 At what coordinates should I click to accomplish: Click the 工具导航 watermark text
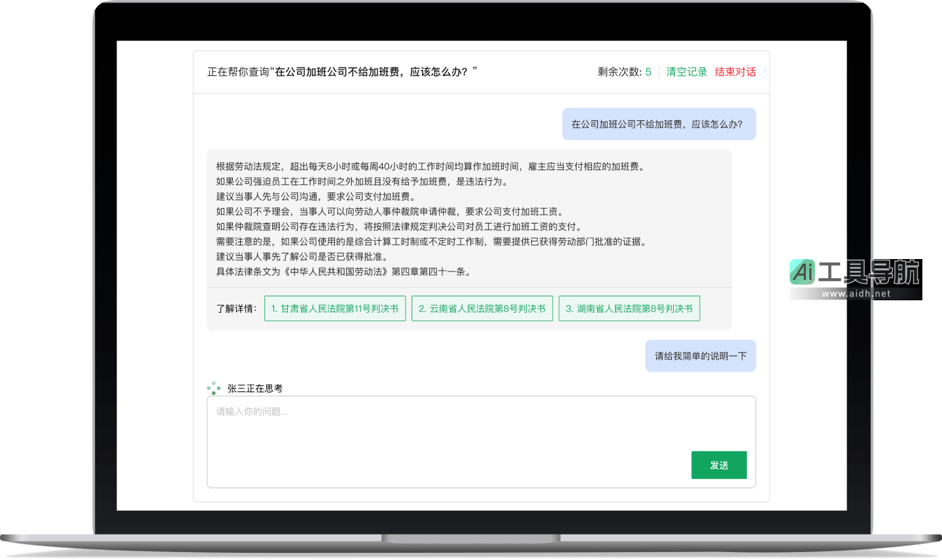(869, 272)
